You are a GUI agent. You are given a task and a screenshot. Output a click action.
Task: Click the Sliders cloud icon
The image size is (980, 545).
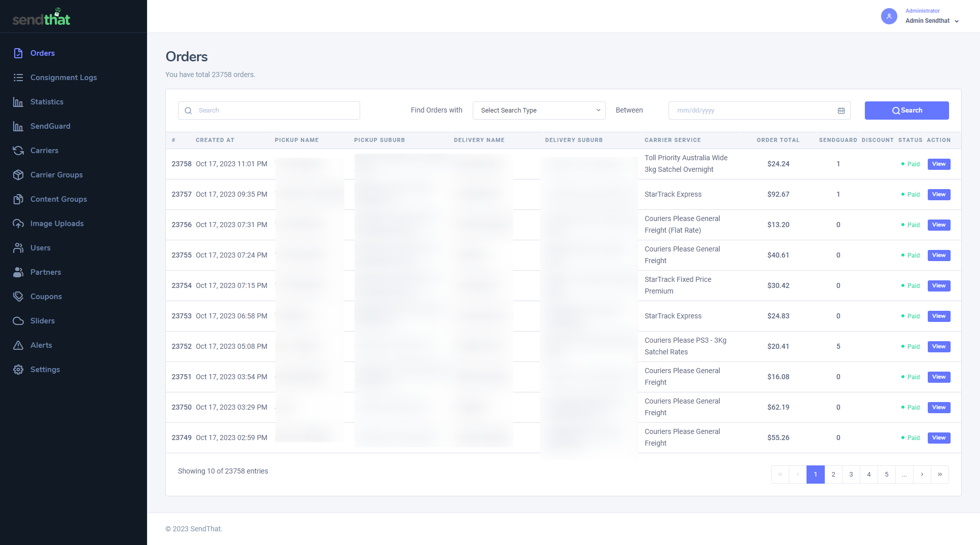point(18,321)
